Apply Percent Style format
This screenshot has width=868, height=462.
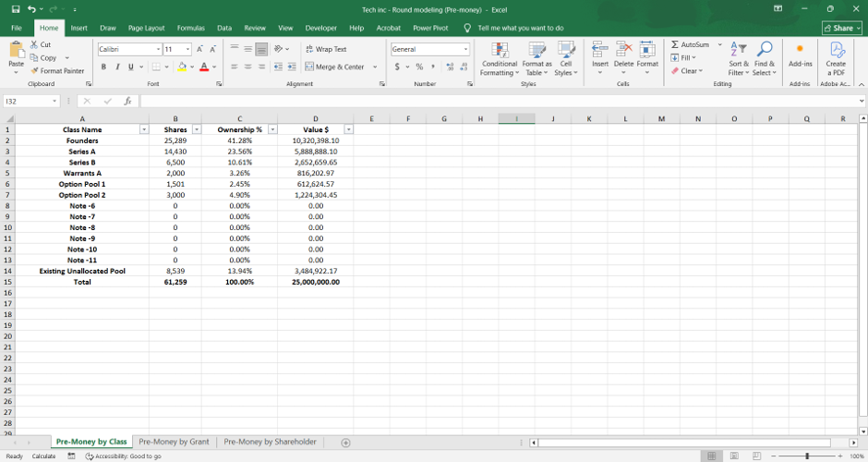419,67
